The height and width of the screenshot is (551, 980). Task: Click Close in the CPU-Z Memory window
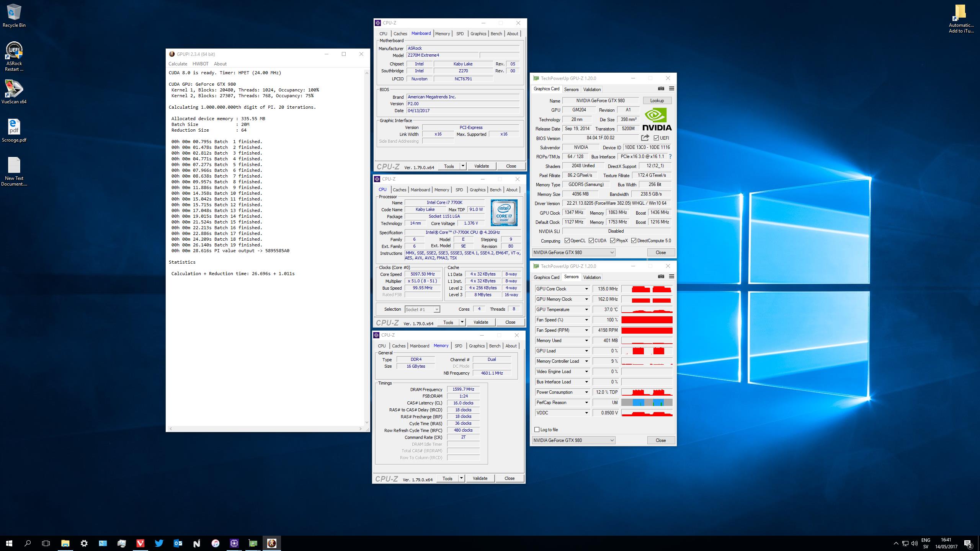510,478
